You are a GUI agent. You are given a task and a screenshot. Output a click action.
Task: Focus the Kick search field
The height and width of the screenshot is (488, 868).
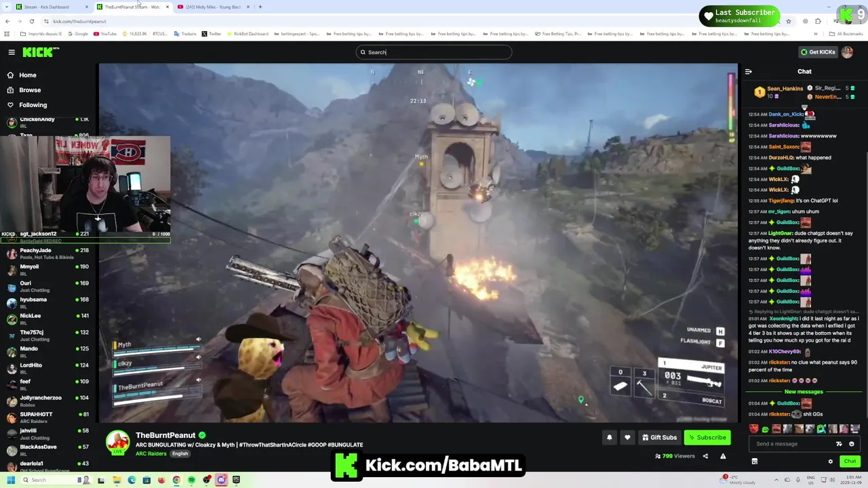point(434,52)
